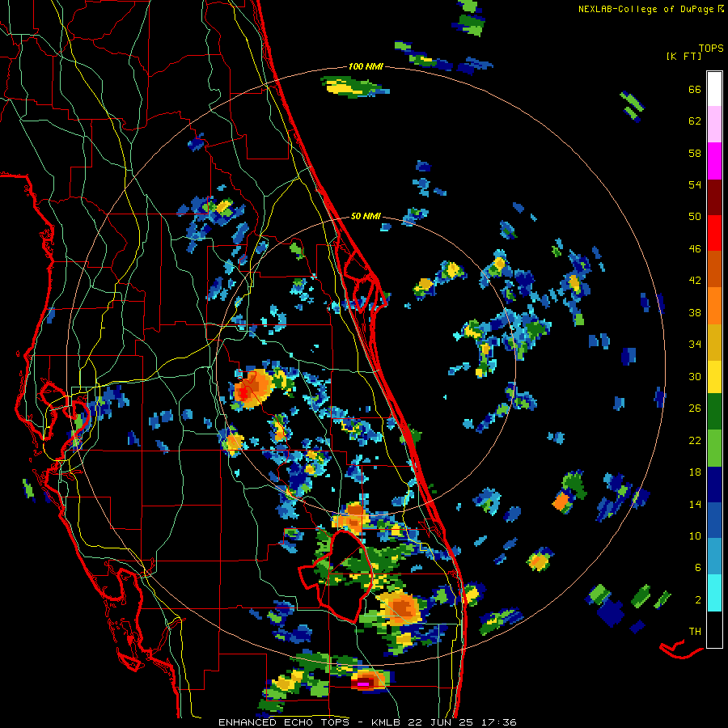The height and width of the screenshot is (728, 728).
Task: Click the 62 value on the legend scale
Action: pos(695,121)
